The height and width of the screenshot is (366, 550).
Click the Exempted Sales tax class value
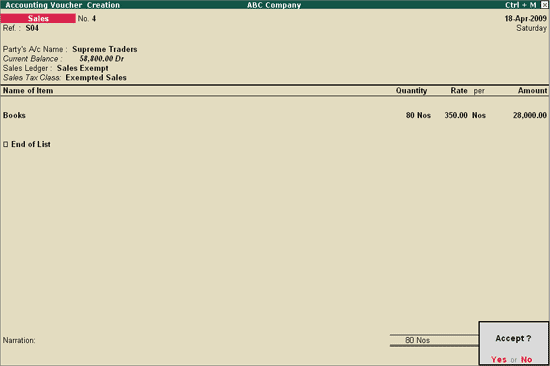pos(96,78)
